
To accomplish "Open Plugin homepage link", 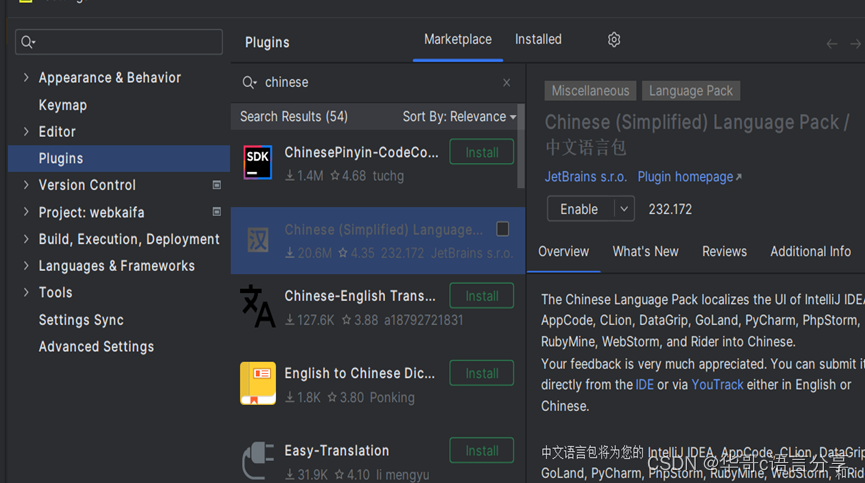I will pyautogui.click(x=685, y=177).
